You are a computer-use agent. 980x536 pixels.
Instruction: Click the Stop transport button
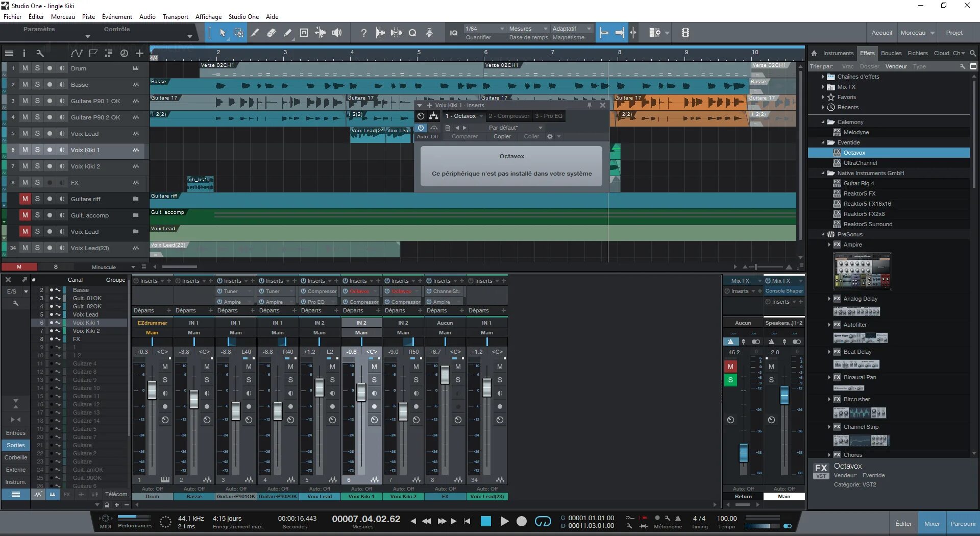pyautogui.click(x=485, y=521)
